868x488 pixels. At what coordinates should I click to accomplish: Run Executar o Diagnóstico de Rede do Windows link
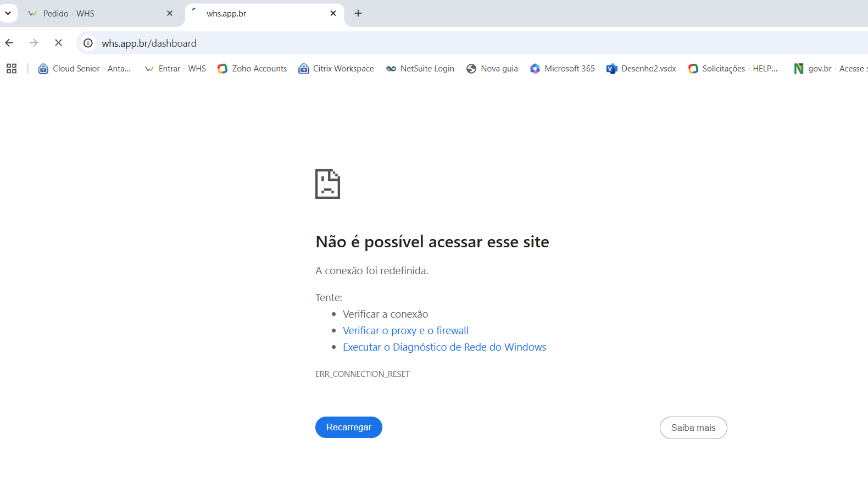pyautogui.click(x=444, y=347)
